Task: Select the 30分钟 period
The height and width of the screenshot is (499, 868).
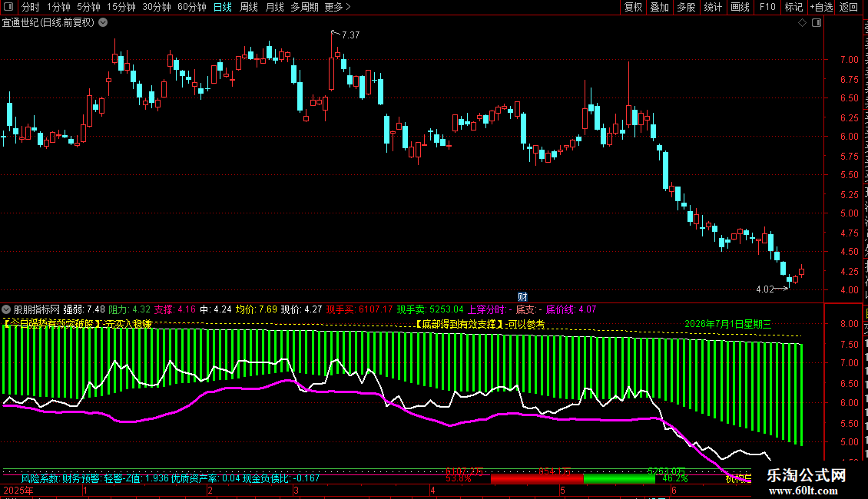Action: click(157, 7)
